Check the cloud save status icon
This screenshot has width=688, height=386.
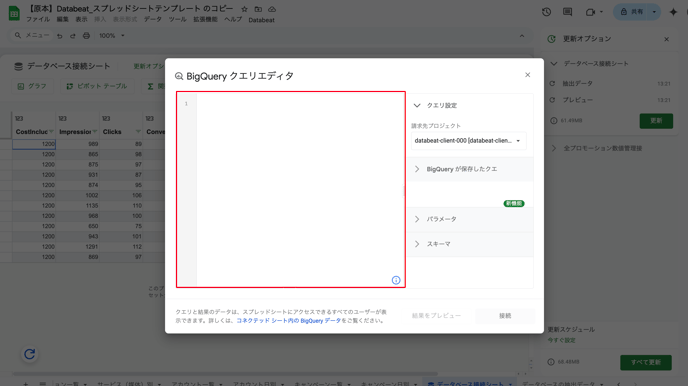(272, 9)
